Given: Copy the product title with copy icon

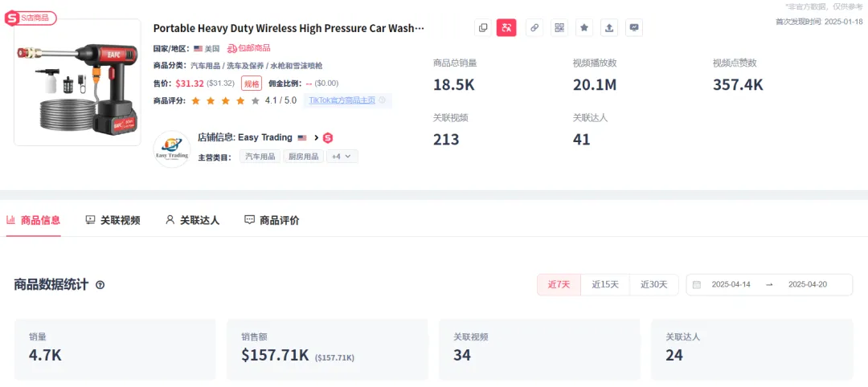Looking at the screenshot, I should pyautogui.click(x=483, y=27).
